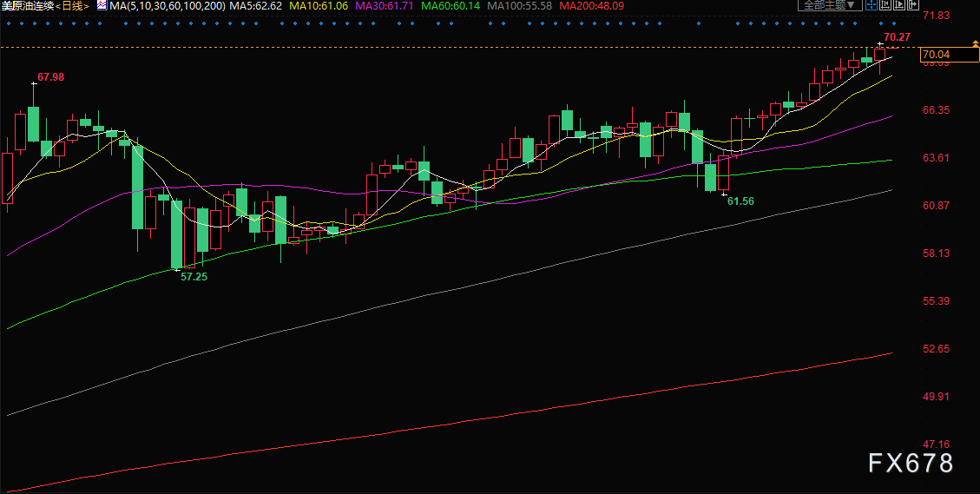The width and height of the screenshot is (980, 494).
Task: Click the MA30:61.71 magenta label
Action: 387,6
